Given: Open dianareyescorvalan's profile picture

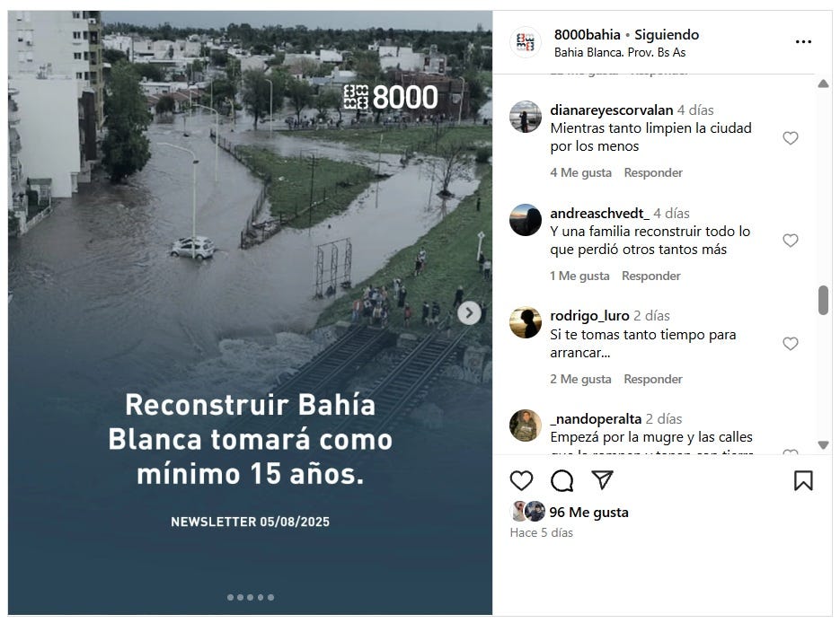Looking at the screenshot, I should click(x=525, y=116).
